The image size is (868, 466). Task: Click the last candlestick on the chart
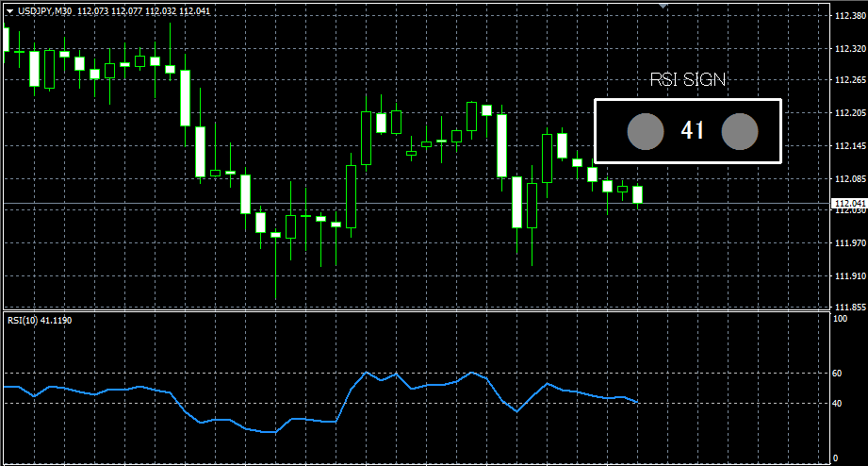[638, 194]
